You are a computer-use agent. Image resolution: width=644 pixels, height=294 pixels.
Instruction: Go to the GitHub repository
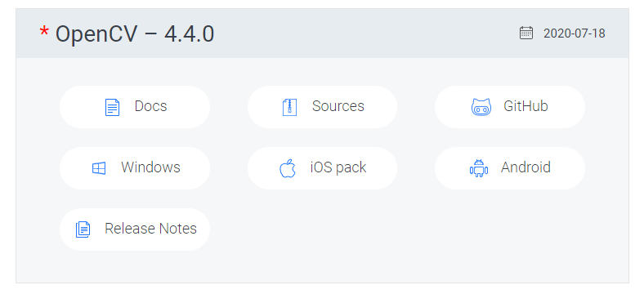click(x=510, y=107)
